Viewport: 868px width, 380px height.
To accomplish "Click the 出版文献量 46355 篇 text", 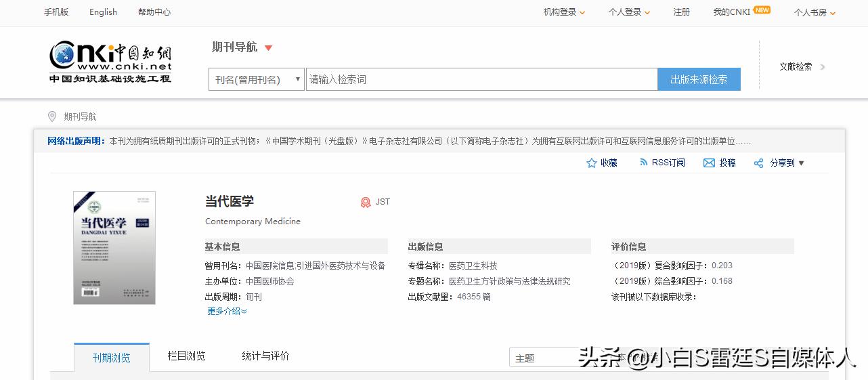I will (449, 297).
